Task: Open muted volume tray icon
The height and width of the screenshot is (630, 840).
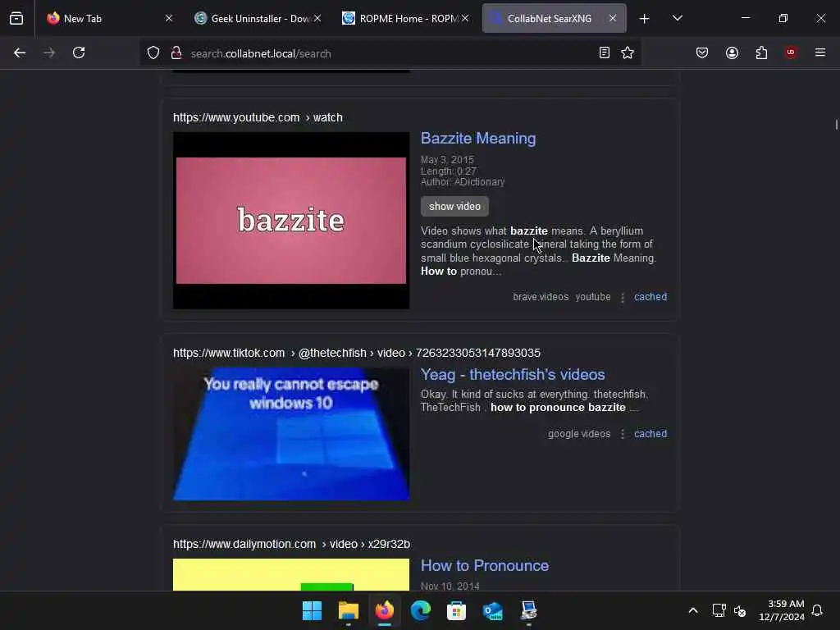Action: [x=740, y=610]
